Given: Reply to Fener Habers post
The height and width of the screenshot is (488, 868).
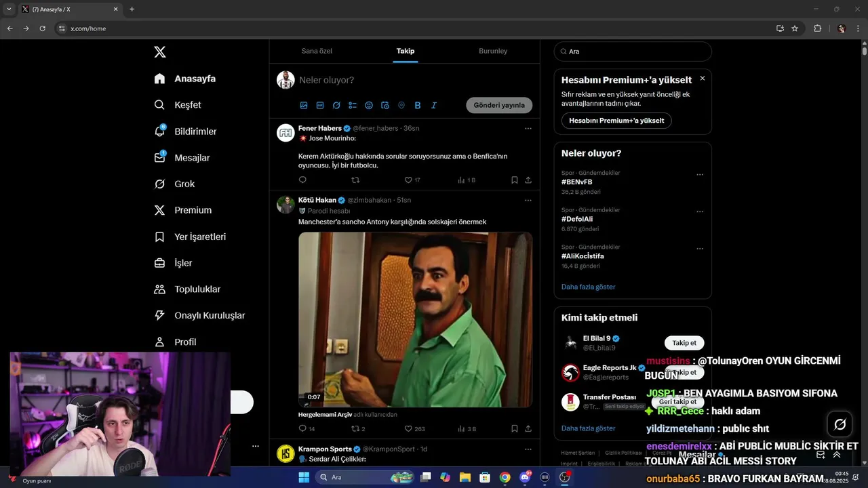Looking at the screenshot, I should [x=302, y=180].
